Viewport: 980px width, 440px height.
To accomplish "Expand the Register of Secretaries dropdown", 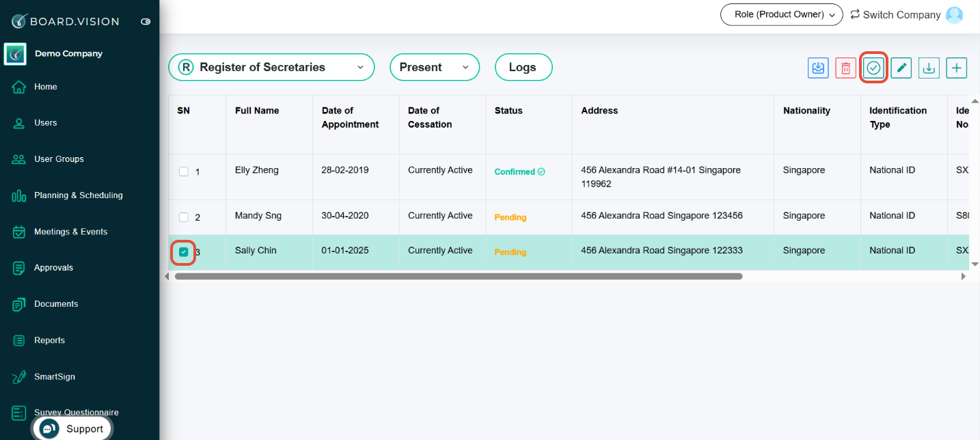I will pos(271,67).
